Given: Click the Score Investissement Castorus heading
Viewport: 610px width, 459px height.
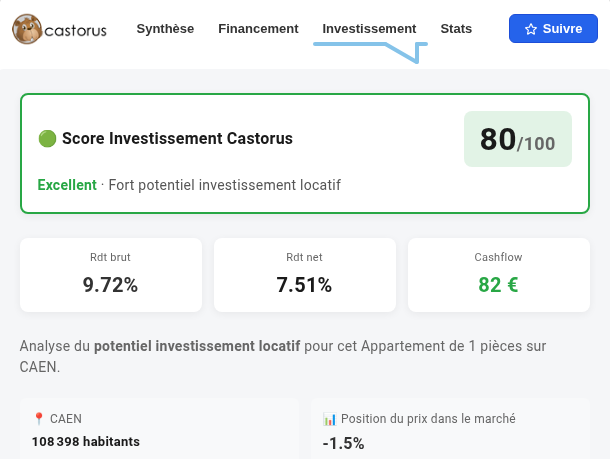Looking at the screenshot, I should (x=177, y=138).
